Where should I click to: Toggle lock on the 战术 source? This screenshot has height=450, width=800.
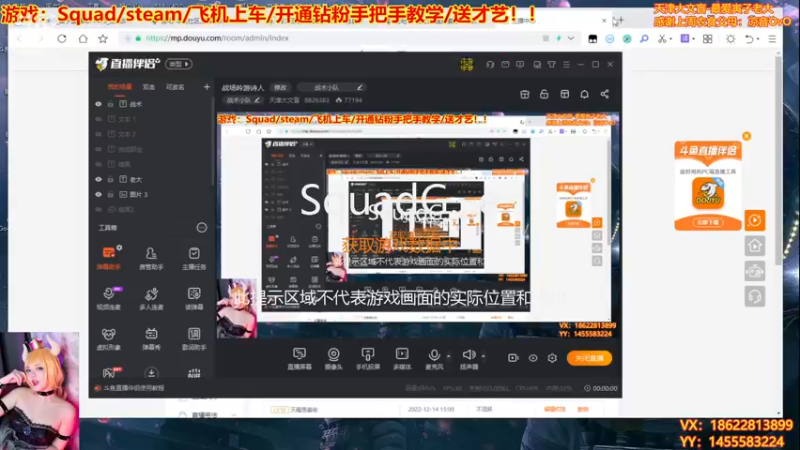pos(110,104)
